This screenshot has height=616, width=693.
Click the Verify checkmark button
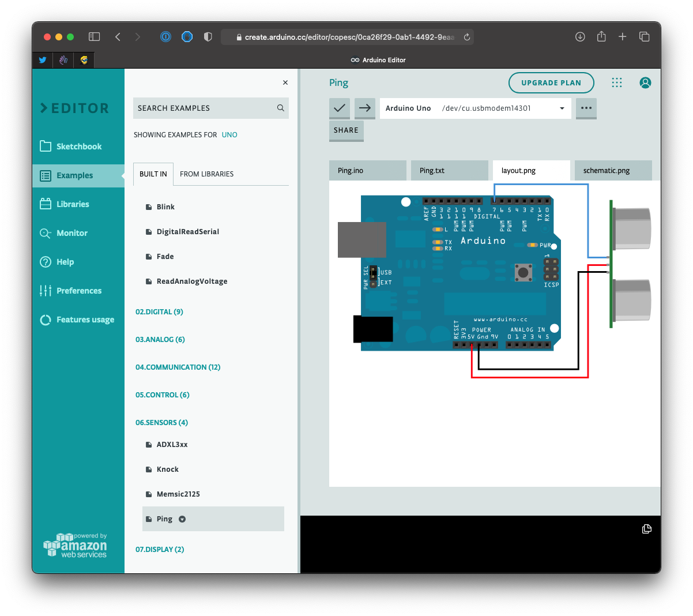tap(340, 108)
